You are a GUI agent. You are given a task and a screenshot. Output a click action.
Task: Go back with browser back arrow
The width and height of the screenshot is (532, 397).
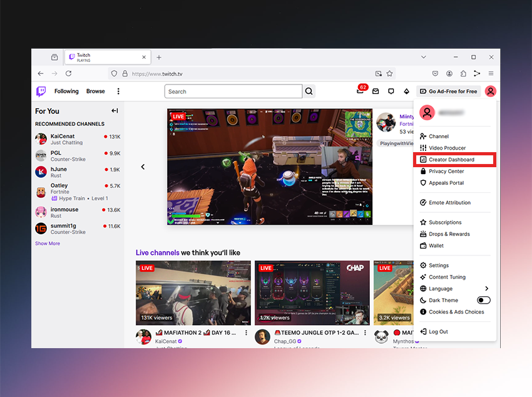pos(41,73)
